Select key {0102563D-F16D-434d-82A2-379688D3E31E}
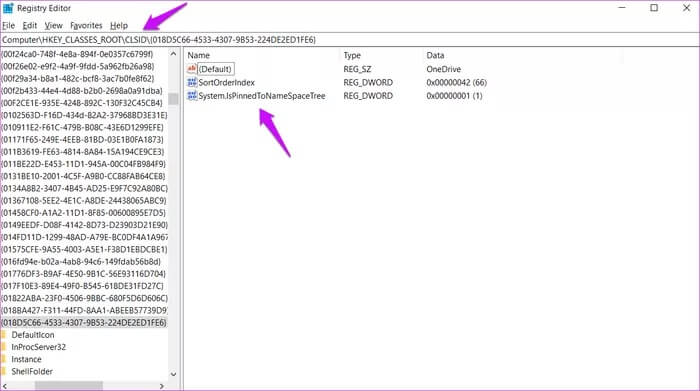This screenshot has height=391, width=700. click(x=84, y=115)
